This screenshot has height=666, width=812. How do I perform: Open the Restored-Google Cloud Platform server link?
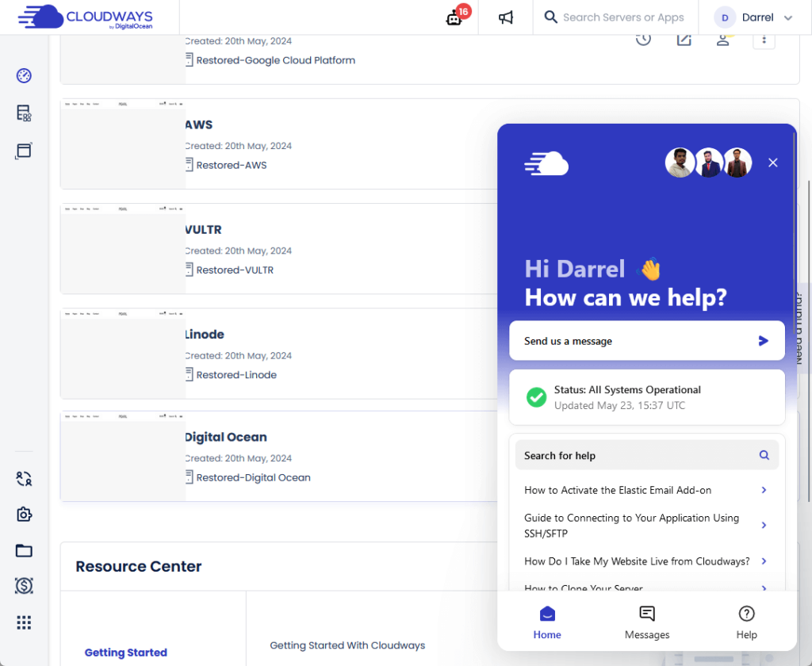[275, 60]
